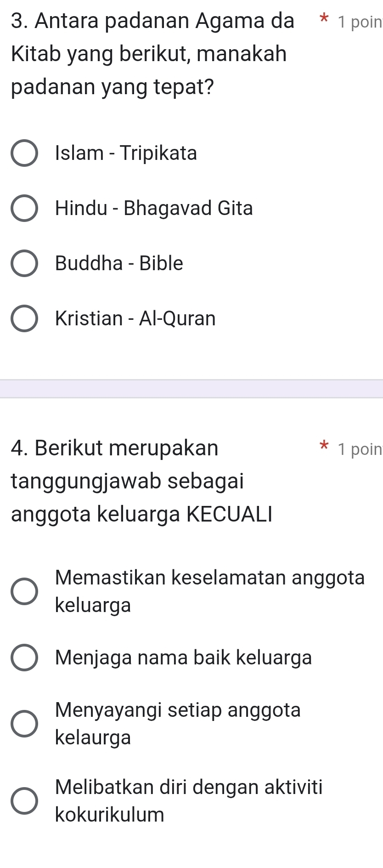Pick radio for Menyayangi setiap anggota kelaurga

click(24, 724)
